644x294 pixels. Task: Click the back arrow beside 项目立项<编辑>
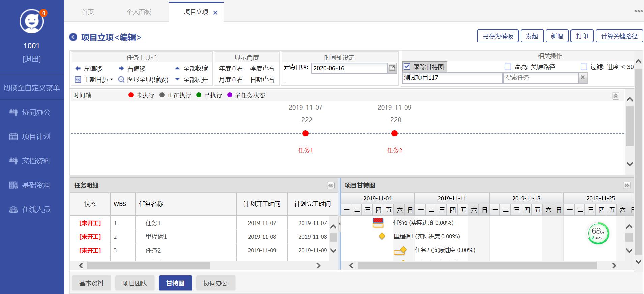coord(73,37)
